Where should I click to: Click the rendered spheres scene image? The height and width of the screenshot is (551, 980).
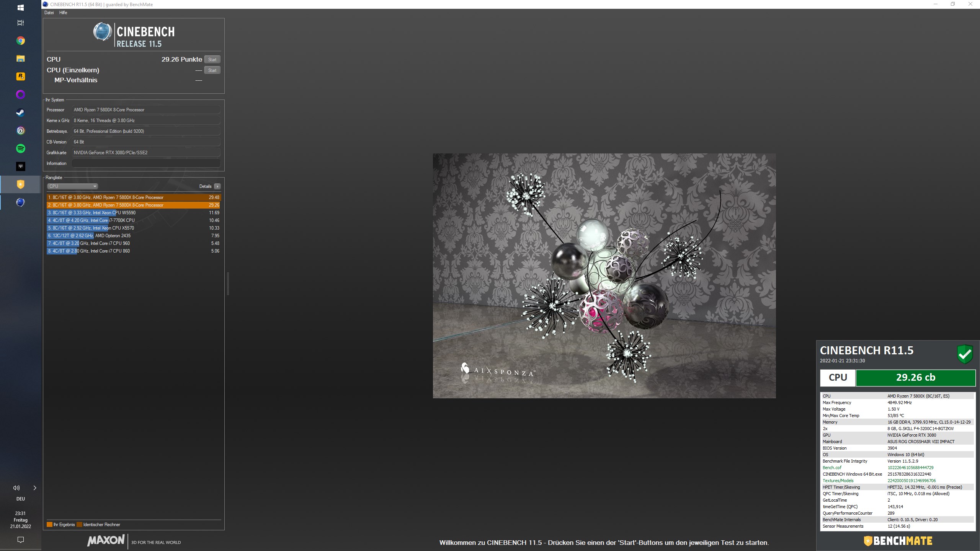[604, 276]
